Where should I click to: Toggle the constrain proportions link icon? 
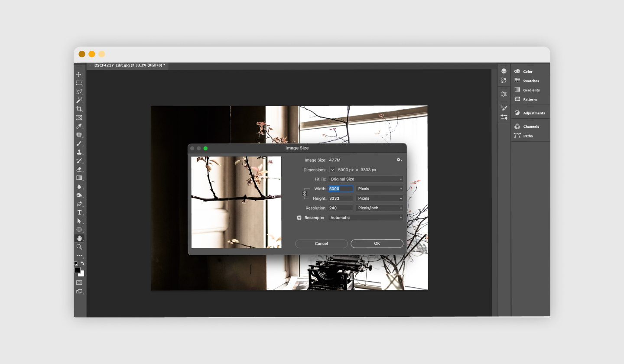tap(305, 194)
